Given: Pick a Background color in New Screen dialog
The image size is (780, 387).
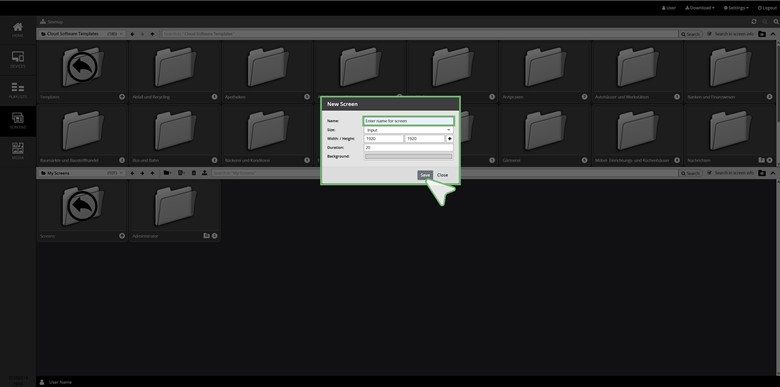Looking at the screenshot, I should pos(408,156).
